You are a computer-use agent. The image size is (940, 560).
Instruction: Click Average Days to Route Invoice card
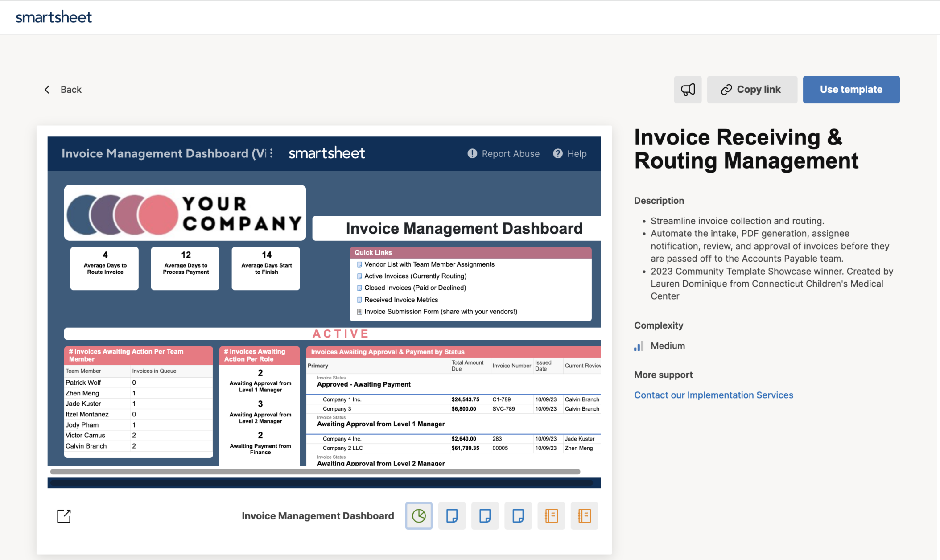(104, 268)
